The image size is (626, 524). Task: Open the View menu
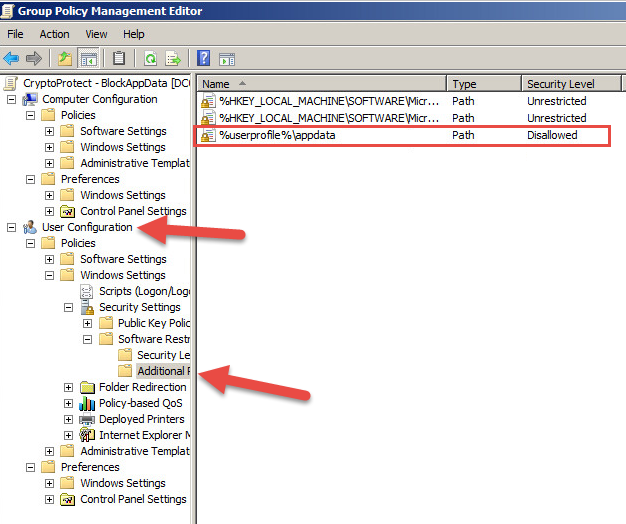point(96,34)
